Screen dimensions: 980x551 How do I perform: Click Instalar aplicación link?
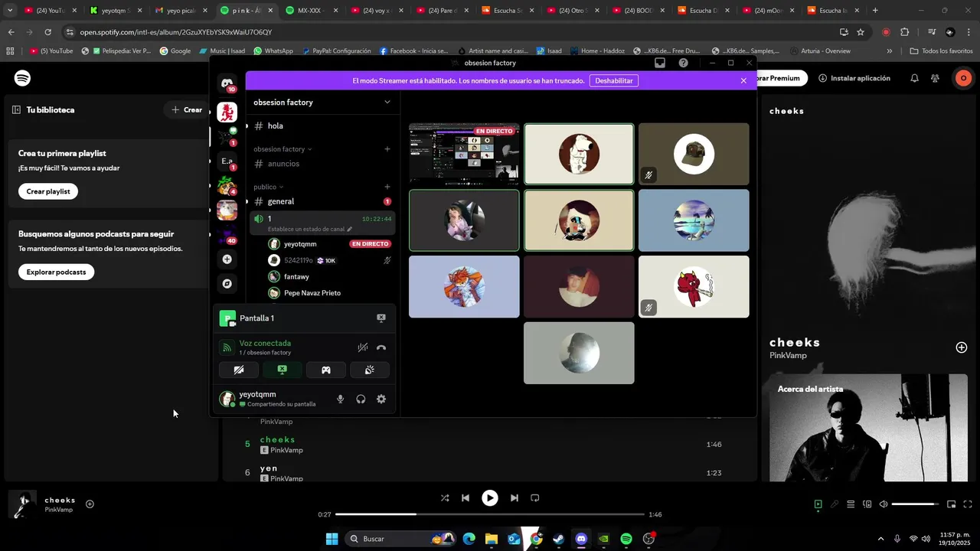854,78
